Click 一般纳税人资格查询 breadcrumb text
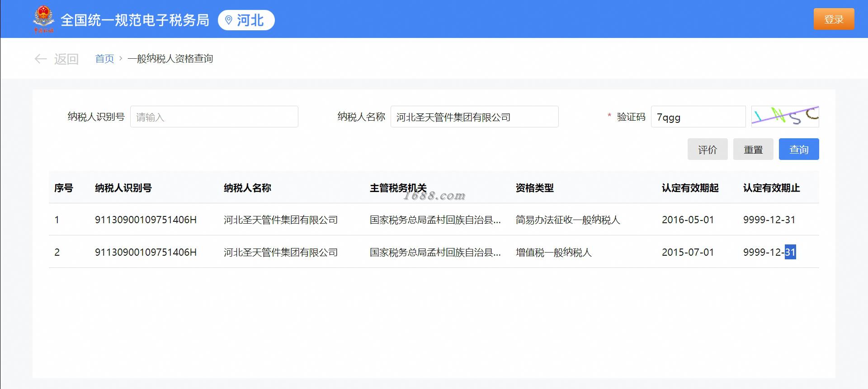Image resolution: width=868 pixels, height=389 pixels. [170, 59]
